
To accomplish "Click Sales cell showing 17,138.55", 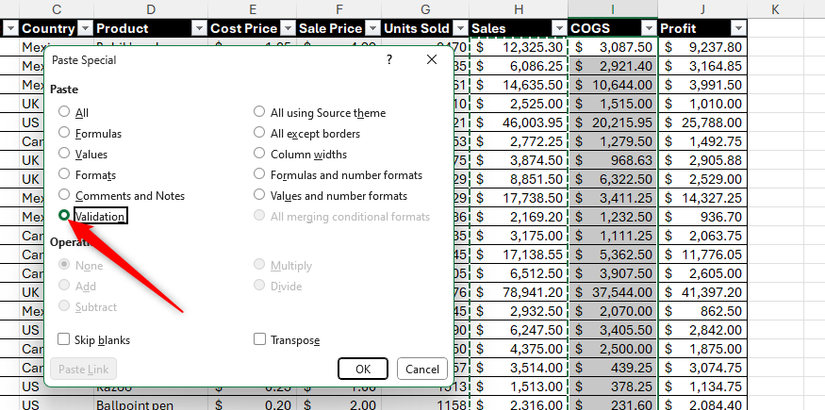I will click(x=519, y=255).
